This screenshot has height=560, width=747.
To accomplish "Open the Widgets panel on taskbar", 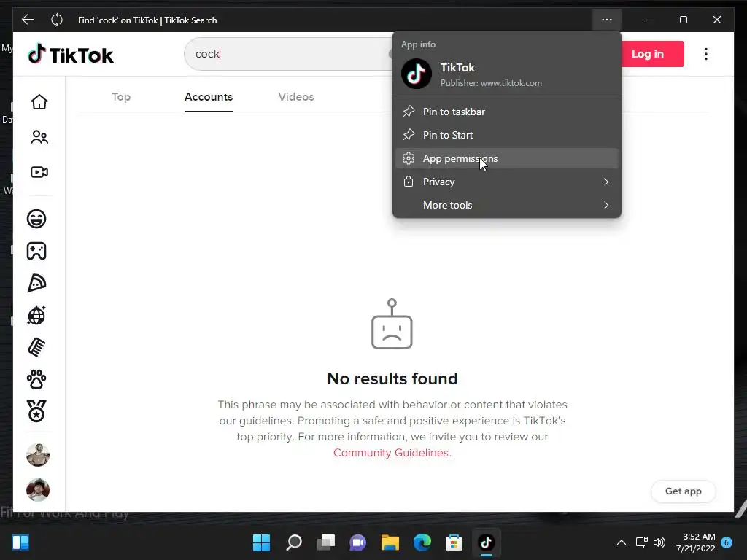I will [x=20, y=542].
